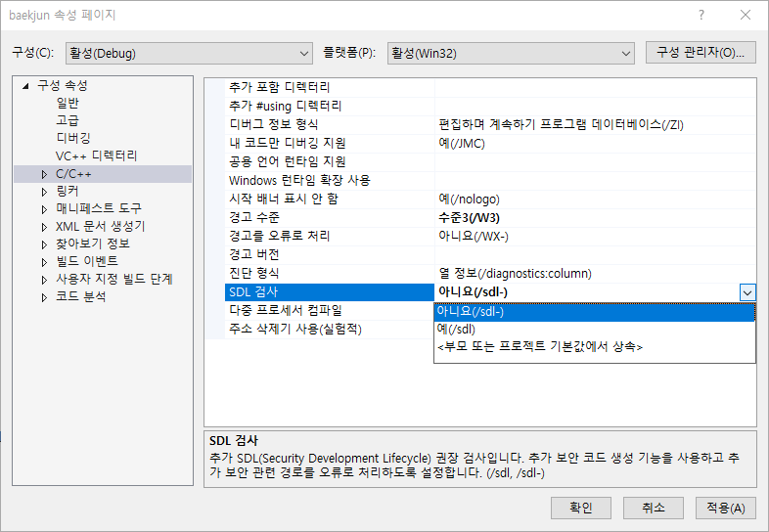Close SDL 검사 dropdown via arrow button
The image size is (769, 532).
pyautogui.click(x=746, y=293)
